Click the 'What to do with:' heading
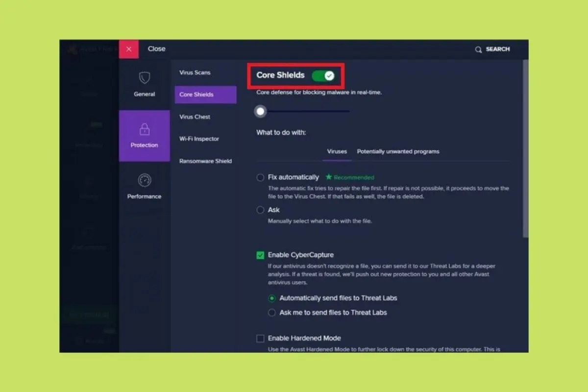The height and width of the screenshot is (392, 588). click(281, 132)
